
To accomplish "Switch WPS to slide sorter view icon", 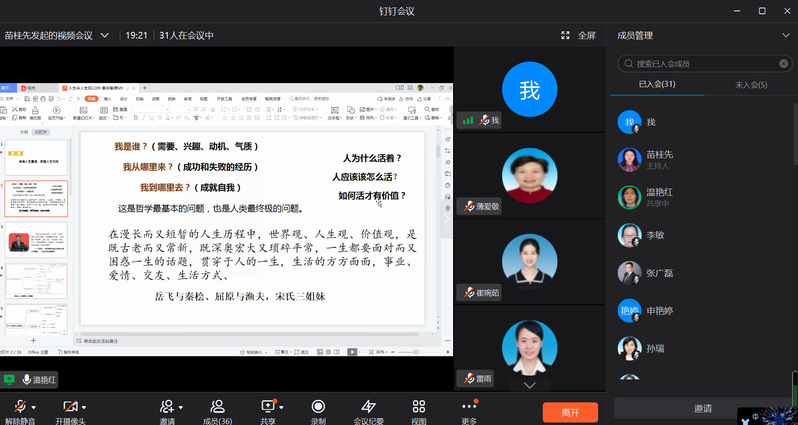I will pos(328,352).
